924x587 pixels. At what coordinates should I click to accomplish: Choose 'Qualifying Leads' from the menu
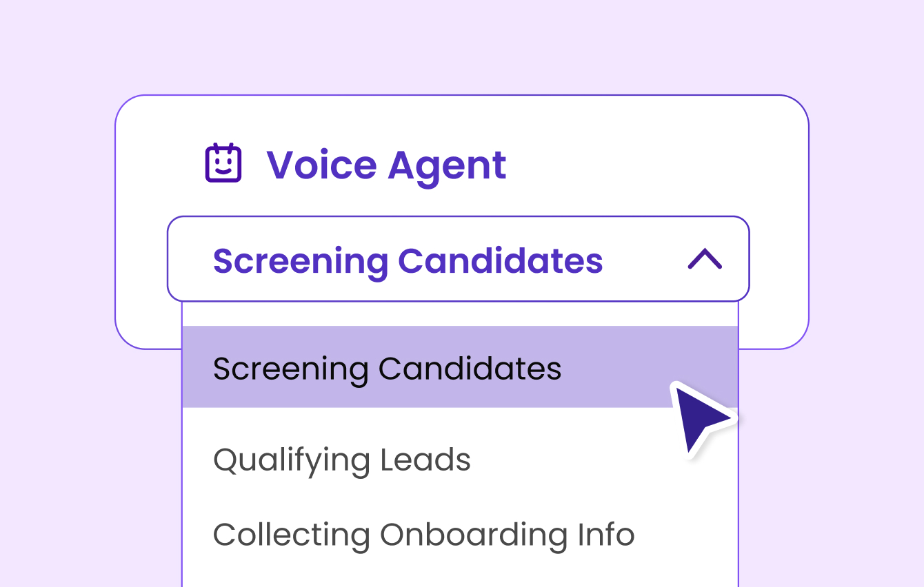342,460
